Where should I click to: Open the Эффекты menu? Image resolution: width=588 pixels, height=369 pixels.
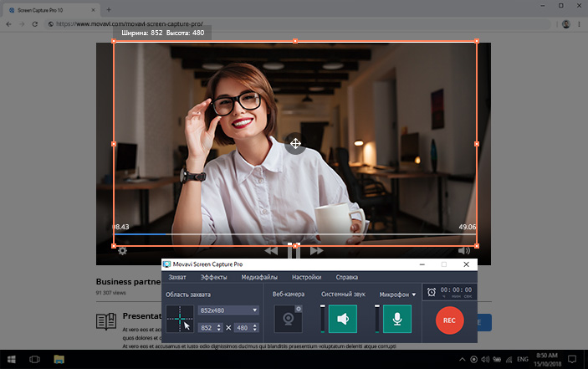(213, 277)
